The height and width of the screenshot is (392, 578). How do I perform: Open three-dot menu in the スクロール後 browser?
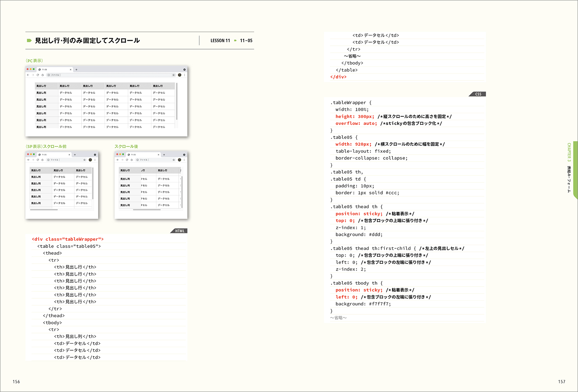(x=184, y=160)
